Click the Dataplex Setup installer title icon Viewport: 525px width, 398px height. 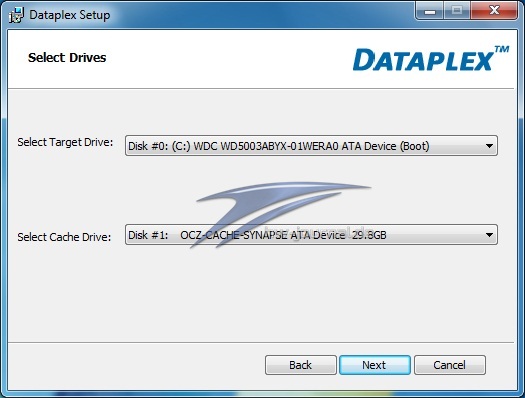click(16, 15)
